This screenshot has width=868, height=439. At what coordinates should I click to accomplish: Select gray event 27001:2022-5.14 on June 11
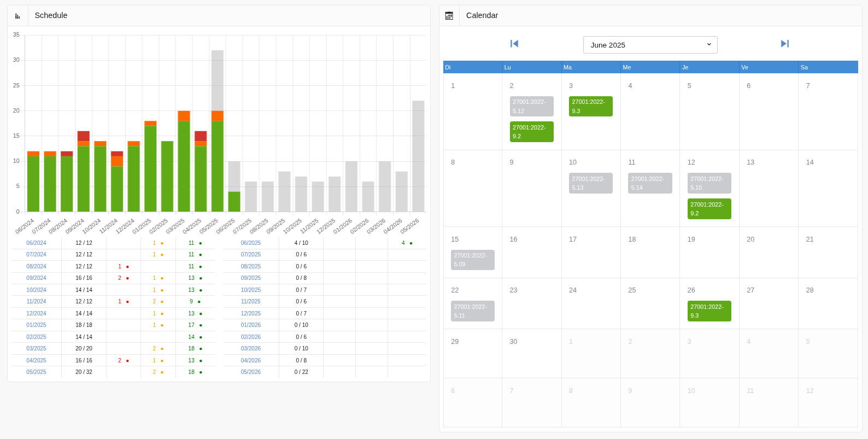point(650,183)
